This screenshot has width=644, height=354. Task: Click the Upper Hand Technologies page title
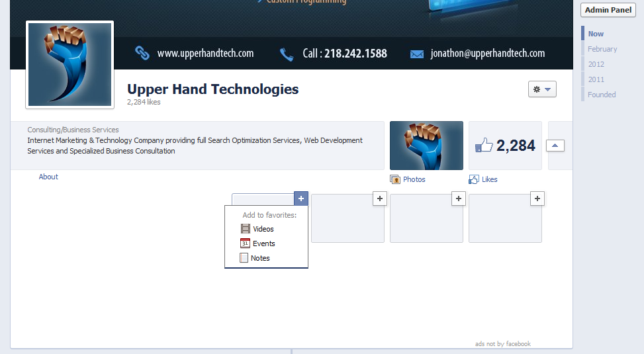click(212, 89)
